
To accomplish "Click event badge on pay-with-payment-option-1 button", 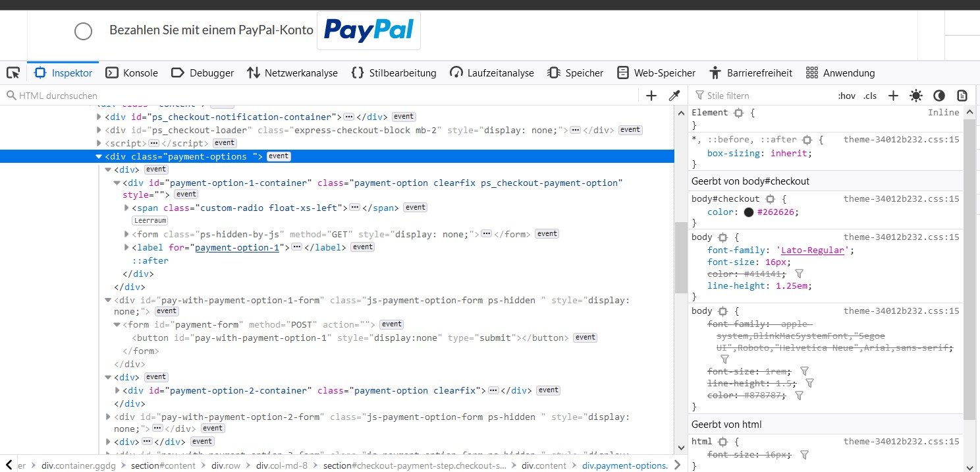I will (x=585, y=338).
